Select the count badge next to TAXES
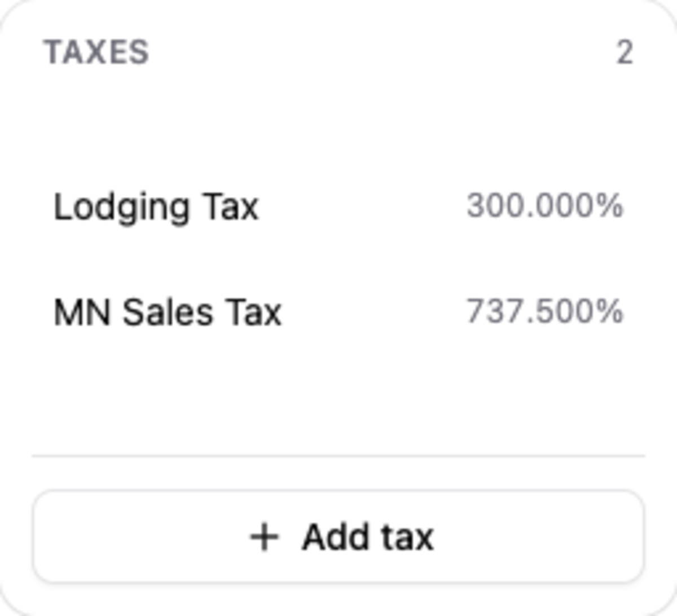Viewport: 677px width, 616px height. click(624, 52)
